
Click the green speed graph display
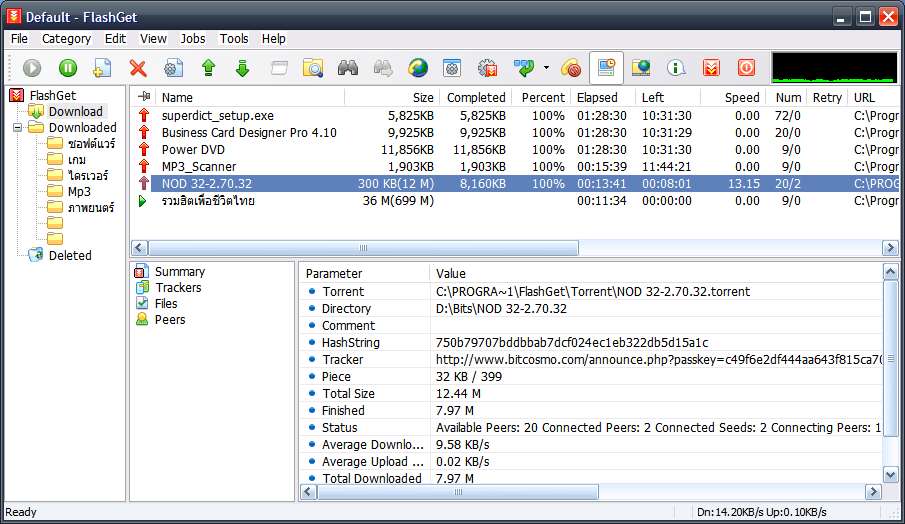(834, 68)
